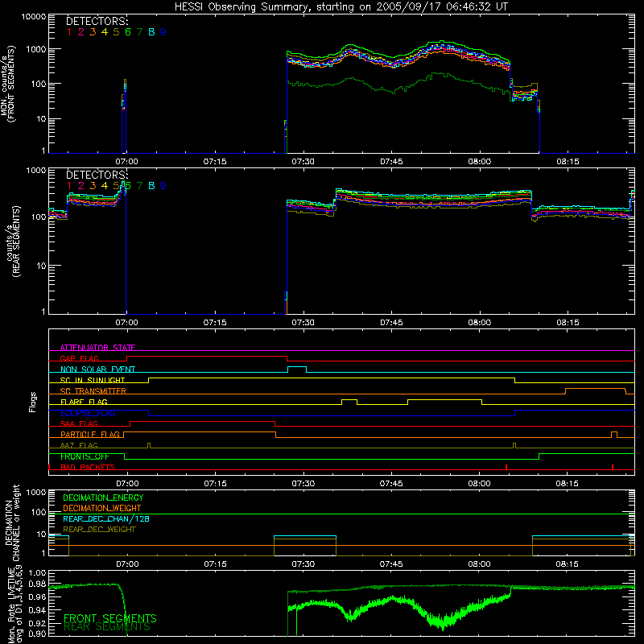Click 08:00 time label under flags panel

(x=479, y=484)
